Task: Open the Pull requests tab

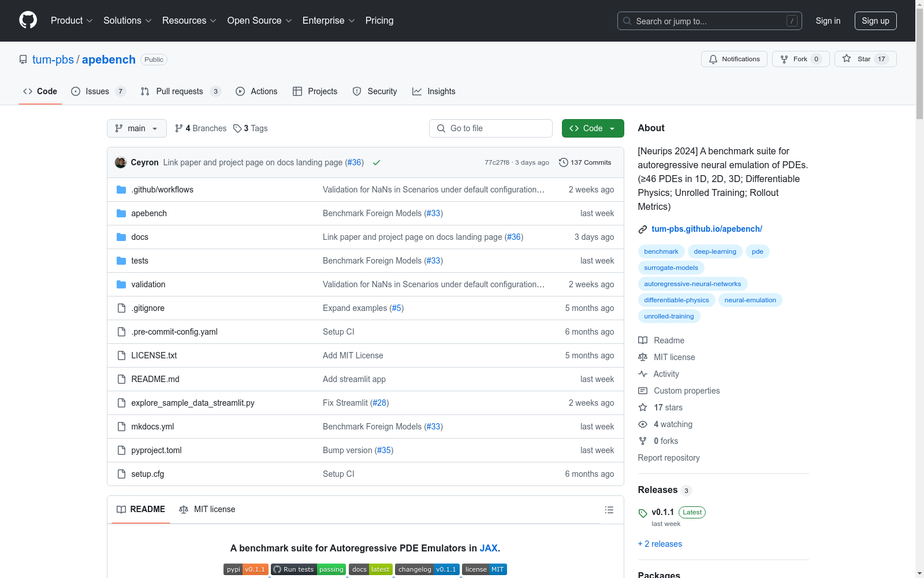Action: click(181, 91)
